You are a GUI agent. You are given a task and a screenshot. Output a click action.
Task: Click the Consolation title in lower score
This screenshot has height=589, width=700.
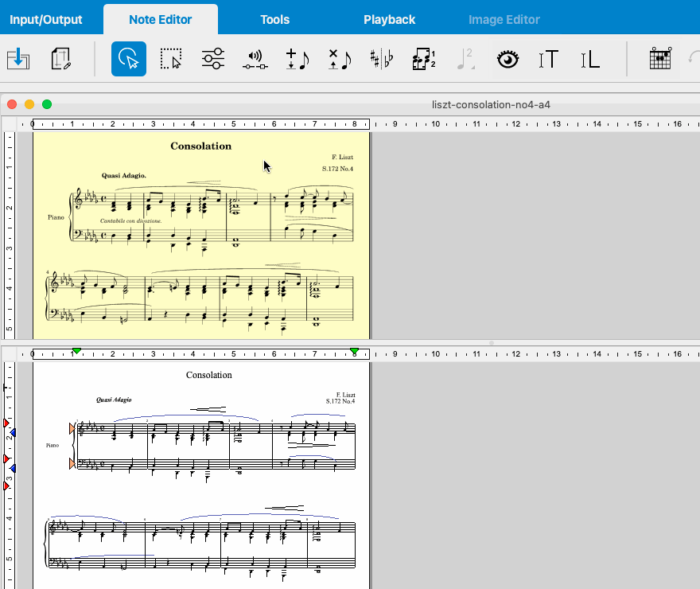click(x=209, y=375)
